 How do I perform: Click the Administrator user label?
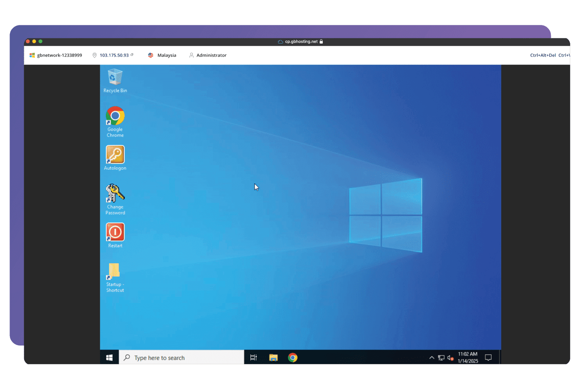point(211,55)
